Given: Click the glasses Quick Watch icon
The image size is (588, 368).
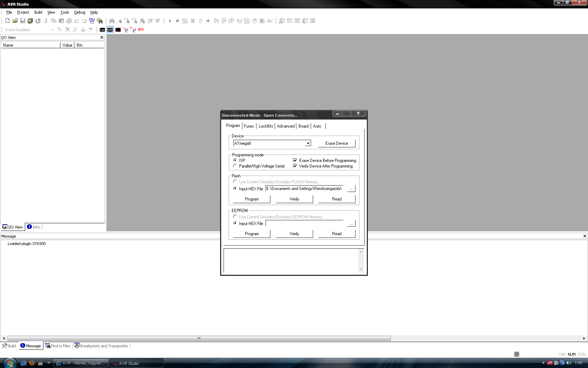Looking at the screenshot, I should click(x=270, y=21).
